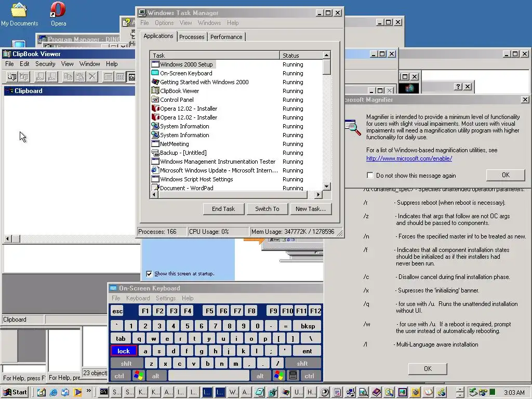Screen dimensions: 532x399
Task: Click the command prompt taskbar button
Action: (x=104, y=392)
